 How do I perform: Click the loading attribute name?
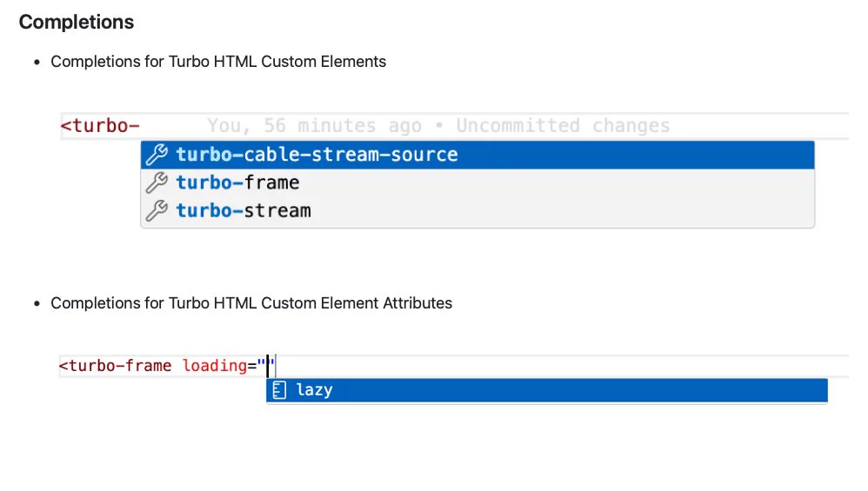point(215,366)
